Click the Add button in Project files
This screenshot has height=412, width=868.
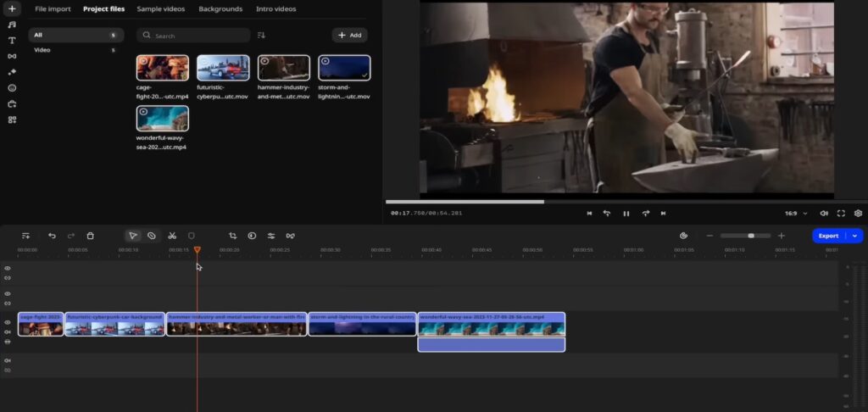click(x=349, y=36)
